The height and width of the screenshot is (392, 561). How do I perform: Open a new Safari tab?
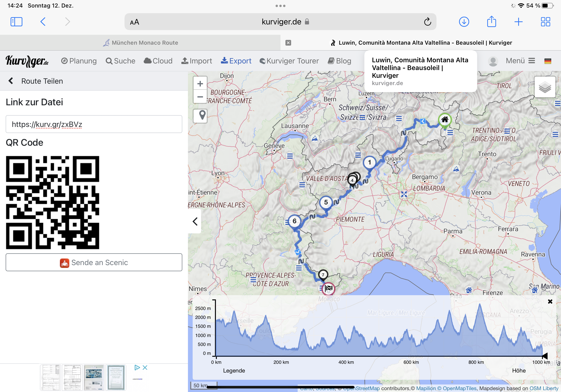[518, 22]
